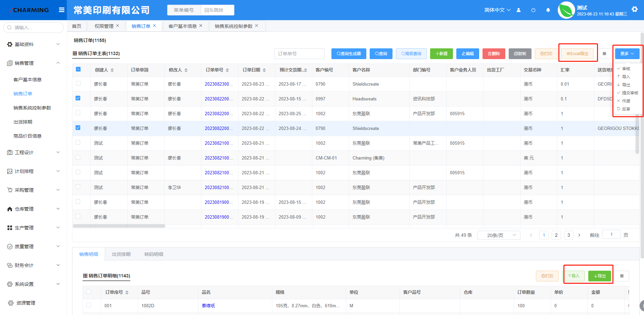Click the power logout icon
The width and height of the screenshot is (644, 315).
533,10
